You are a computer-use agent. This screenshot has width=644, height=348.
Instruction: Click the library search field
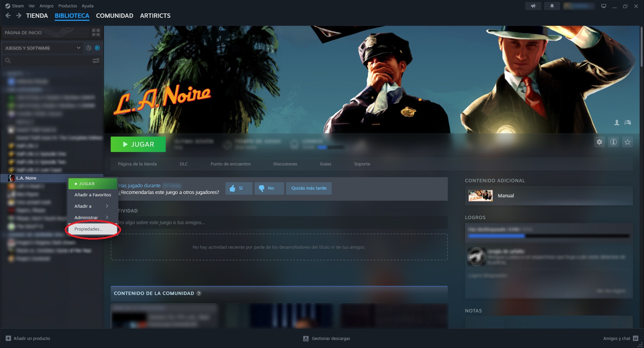coord(47,61)
